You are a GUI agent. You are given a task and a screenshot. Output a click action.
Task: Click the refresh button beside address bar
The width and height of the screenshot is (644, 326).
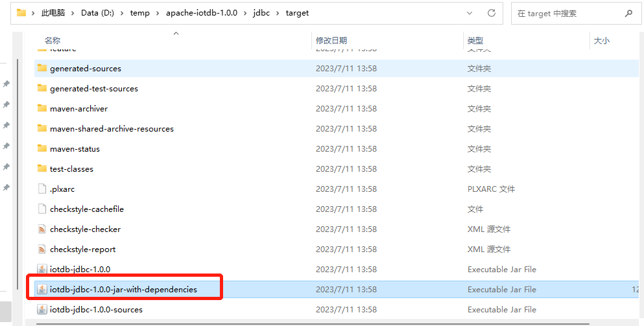pos(491,13)
